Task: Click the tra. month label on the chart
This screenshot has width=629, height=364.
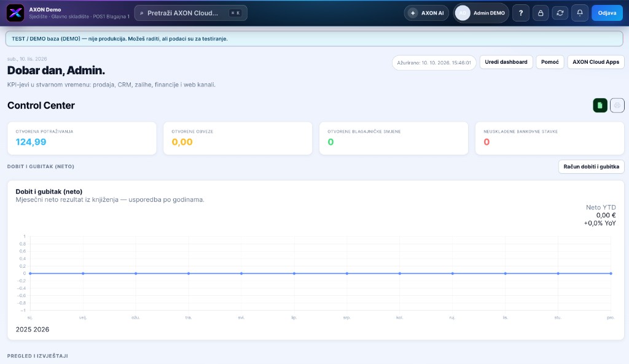Action: tap(189, 317)
